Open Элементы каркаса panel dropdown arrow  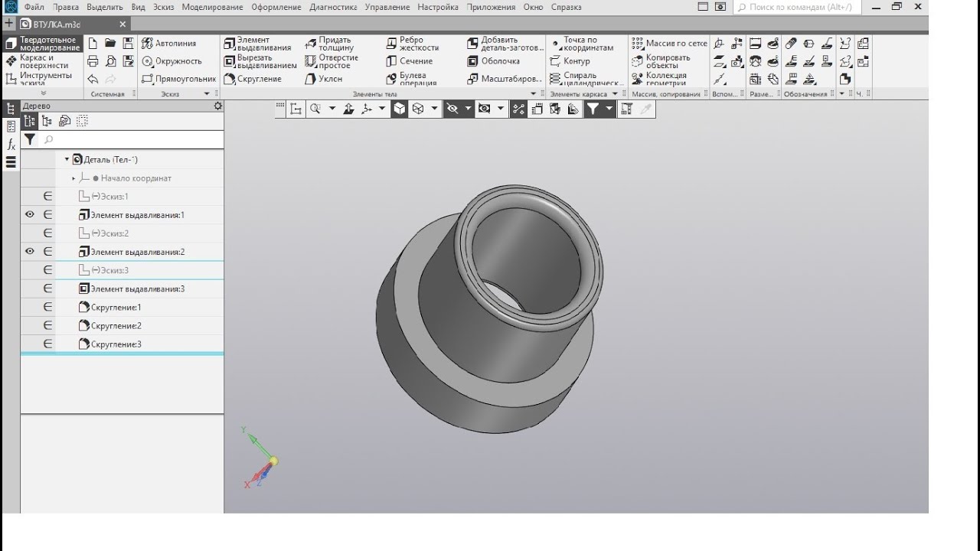coord(614,93)
